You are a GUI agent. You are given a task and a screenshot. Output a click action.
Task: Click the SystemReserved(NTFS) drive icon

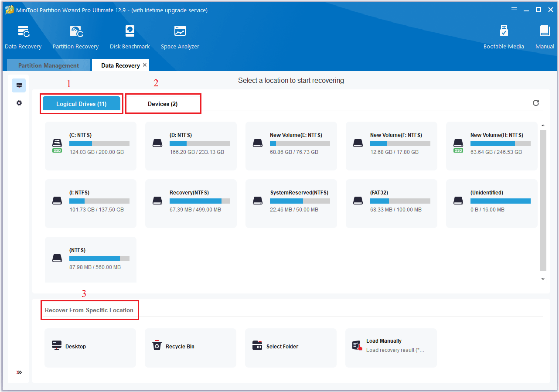(258, 201)
